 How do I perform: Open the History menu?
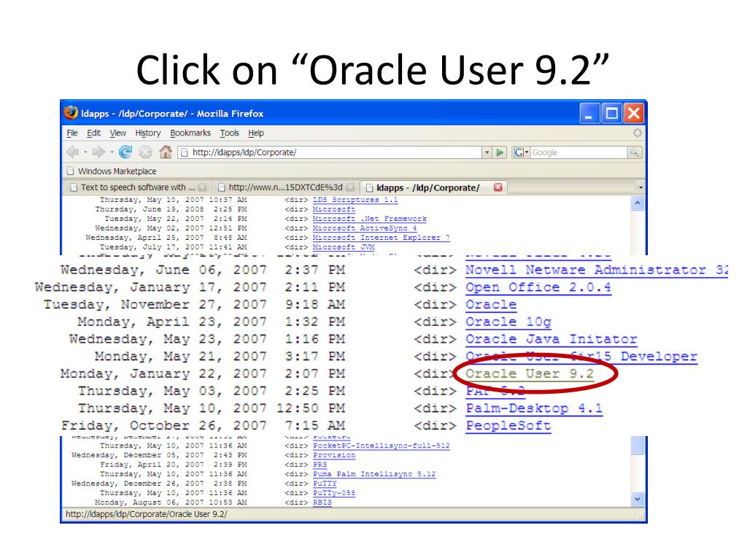[x=147, y=133]
